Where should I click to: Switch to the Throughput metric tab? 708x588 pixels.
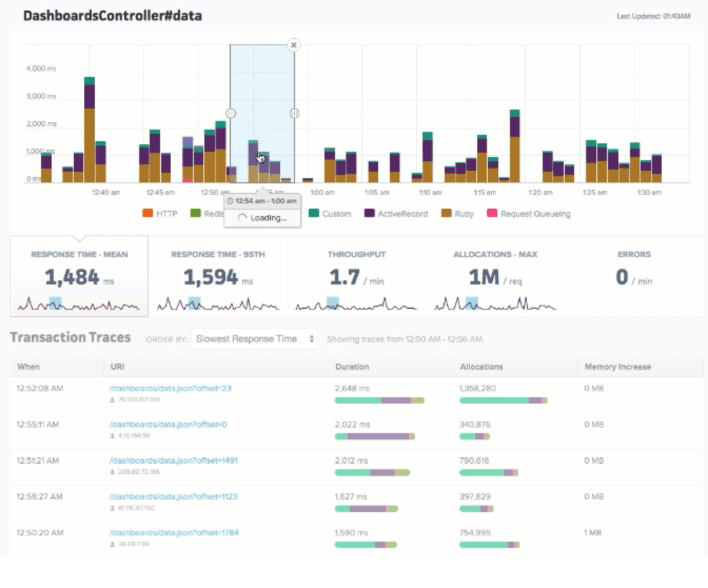pos(357,277)
